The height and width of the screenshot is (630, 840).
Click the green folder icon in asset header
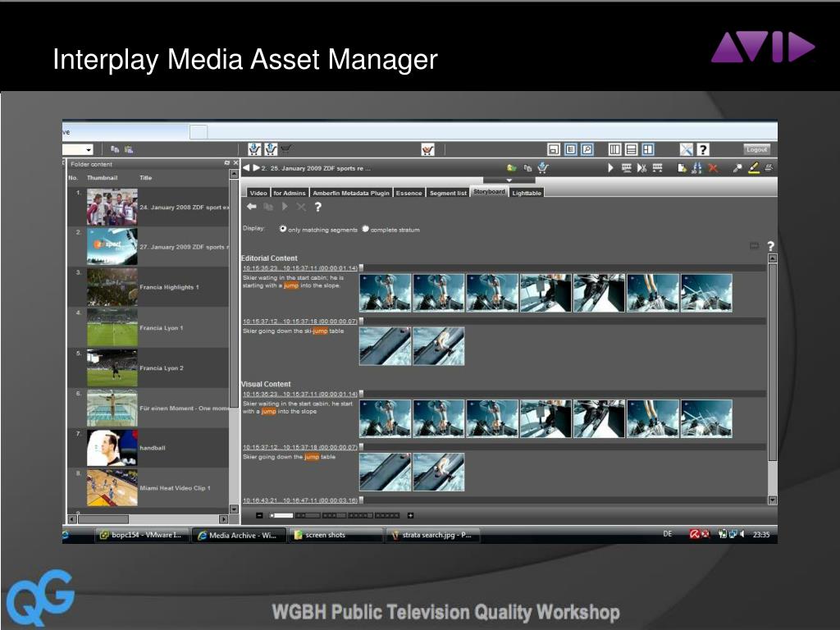pos(512,168)
